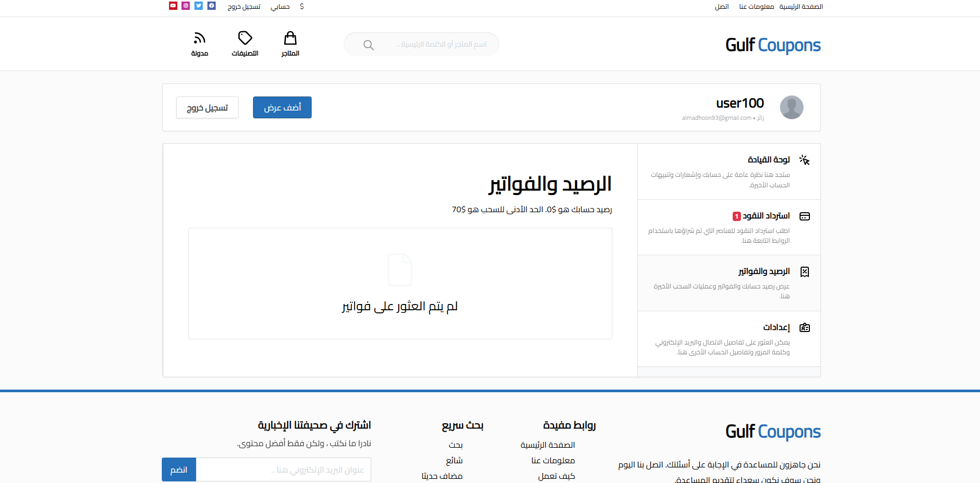
Task: Open لوحة القيادة via its cursor icon
Action: click(x=805, y=160)
